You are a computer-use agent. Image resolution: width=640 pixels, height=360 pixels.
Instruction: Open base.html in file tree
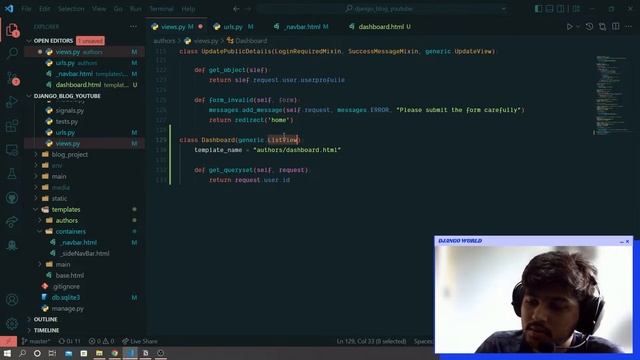69,276
